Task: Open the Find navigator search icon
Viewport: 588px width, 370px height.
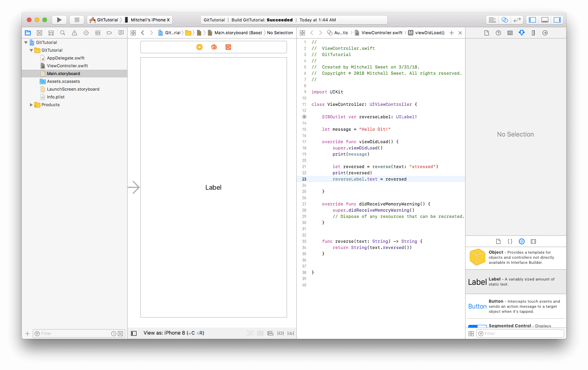Action: click(x=63, y=33)
